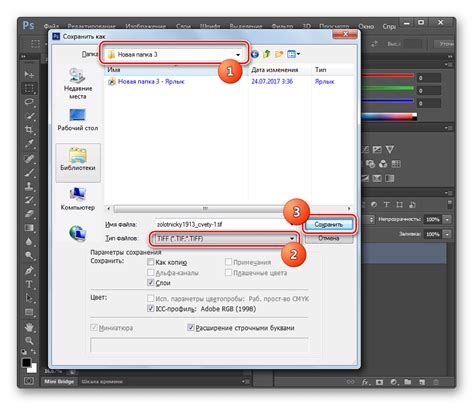This screenshot has height=406, width=474.
Task: Toggle the Плашечные цвета checkbox
Action: click(x=229, y=273)
